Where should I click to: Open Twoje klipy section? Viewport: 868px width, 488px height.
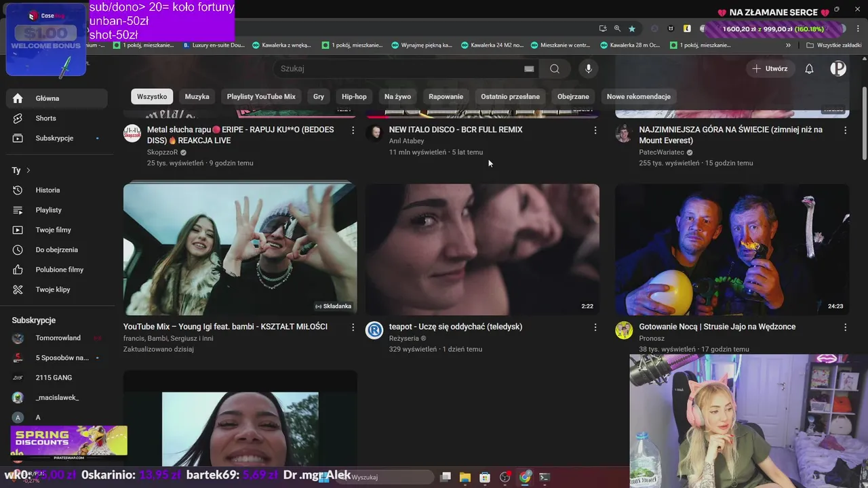57,289
